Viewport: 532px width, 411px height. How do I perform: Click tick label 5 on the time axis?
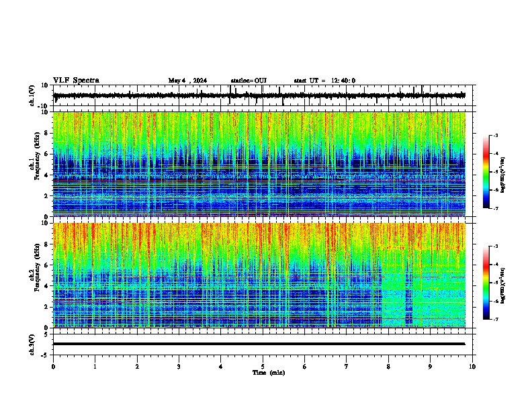(x=263, y=367)
